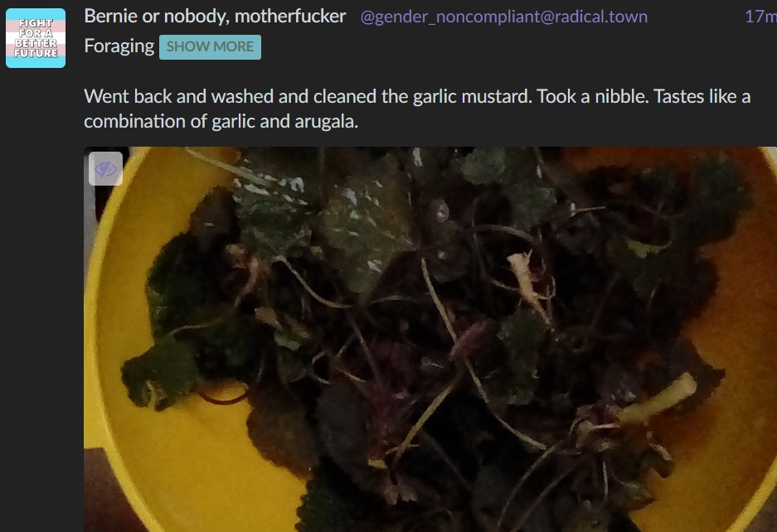Open the post by clicking its body text
This screenshot has width=777, height=532.
pyautogui.click(x=417, y=109)
